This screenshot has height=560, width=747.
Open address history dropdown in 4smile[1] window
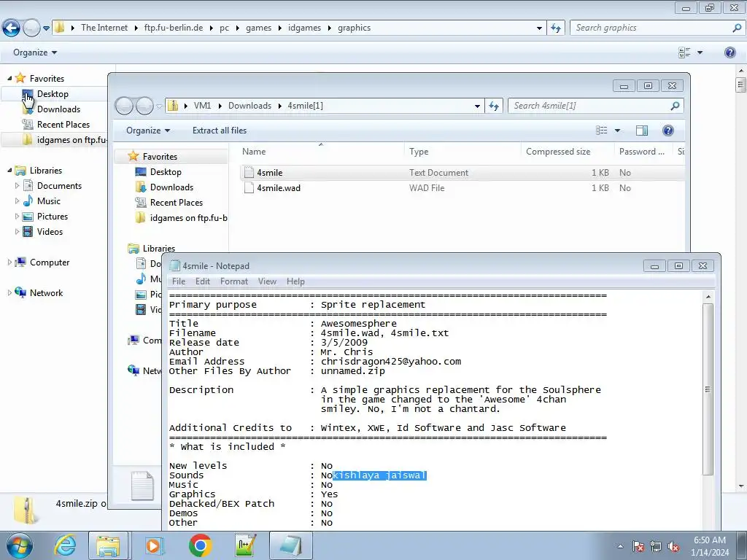477,106
